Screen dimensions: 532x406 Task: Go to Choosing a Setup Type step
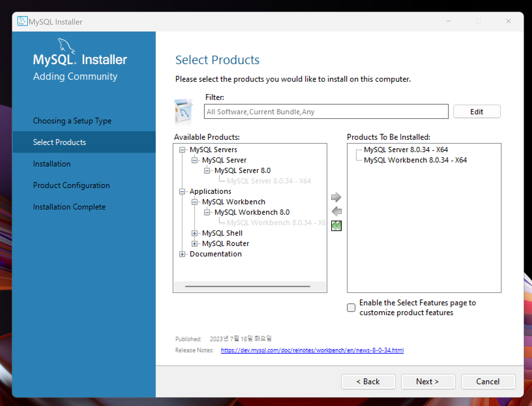click(72, 121)
